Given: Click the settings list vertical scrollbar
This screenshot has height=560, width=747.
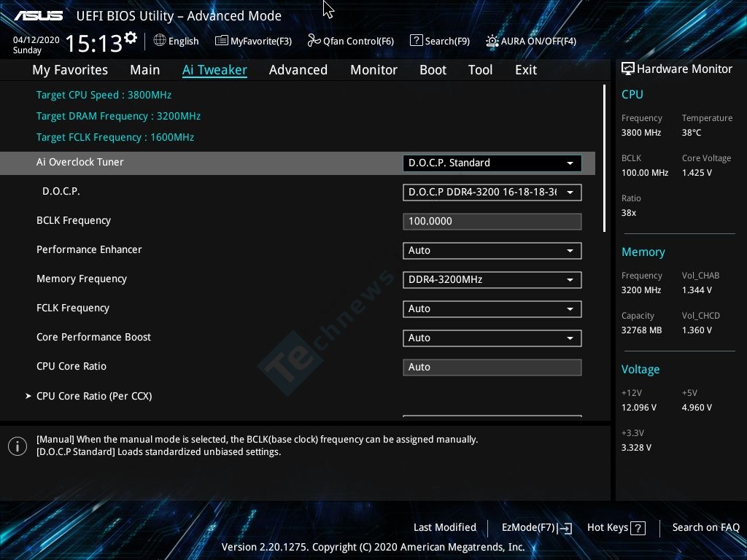Looking at the screenshot, I should tap(604, 158).
